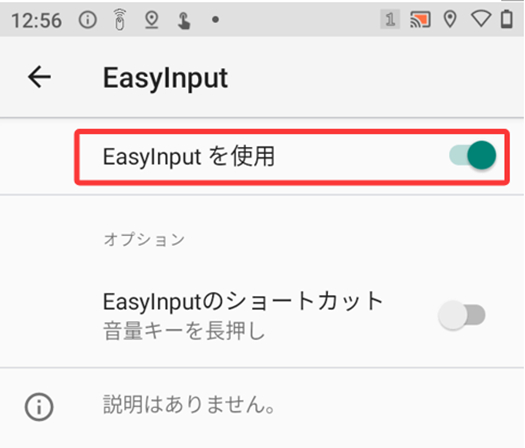Tap the Wi-Fi signal icon
This screenshot has width=525, height=448.
click(481, 19)
